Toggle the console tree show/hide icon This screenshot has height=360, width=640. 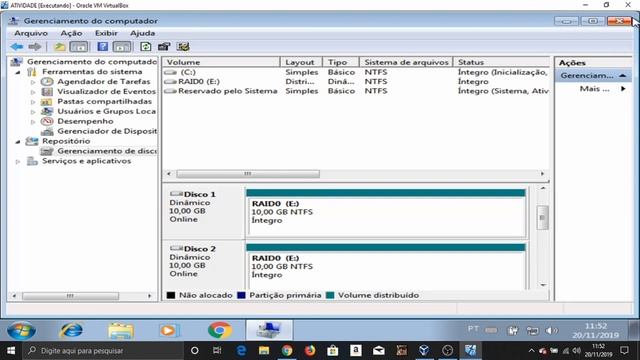point(79,47)
